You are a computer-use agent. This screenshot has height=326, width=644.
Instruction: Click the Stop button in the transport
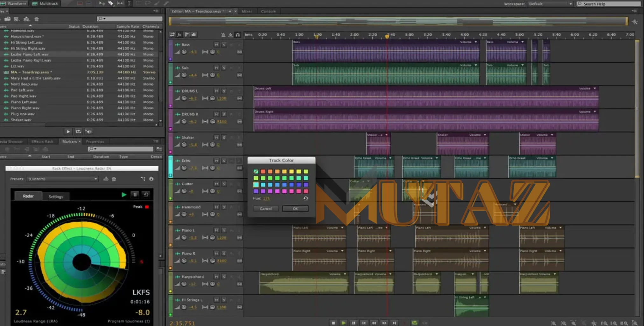tap(333, 323)
